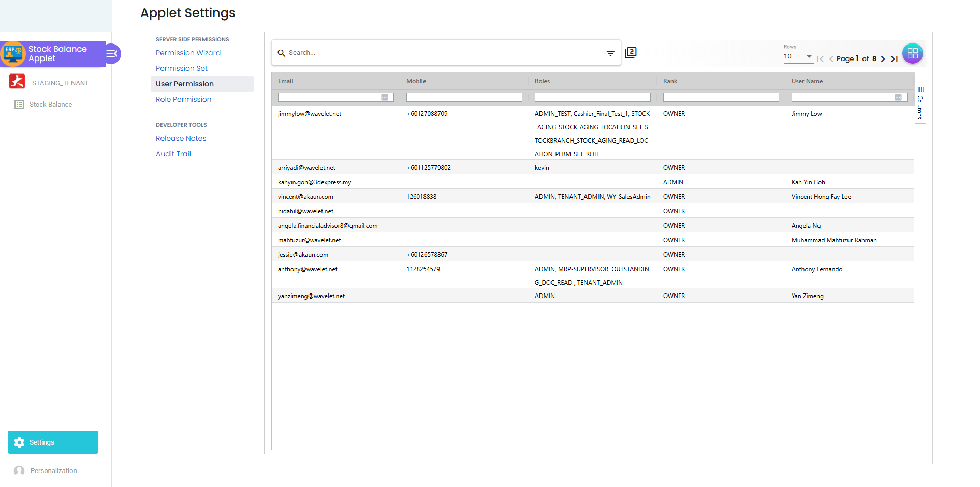Open the Release Notes link
Screen dimensions: 980x487
[181, 138]
